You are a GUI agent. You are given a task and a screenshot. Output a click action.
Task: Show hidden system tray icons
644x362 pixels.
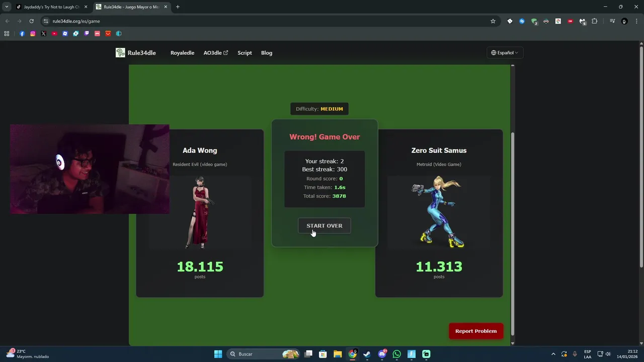pos(553,354)
